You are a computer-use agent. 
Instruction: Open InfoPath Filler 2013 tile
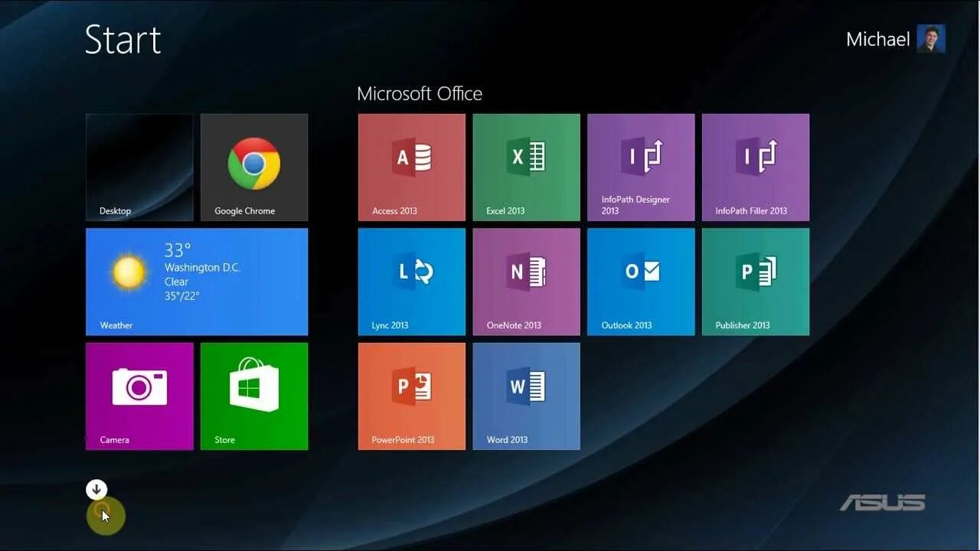click(756, 168)
